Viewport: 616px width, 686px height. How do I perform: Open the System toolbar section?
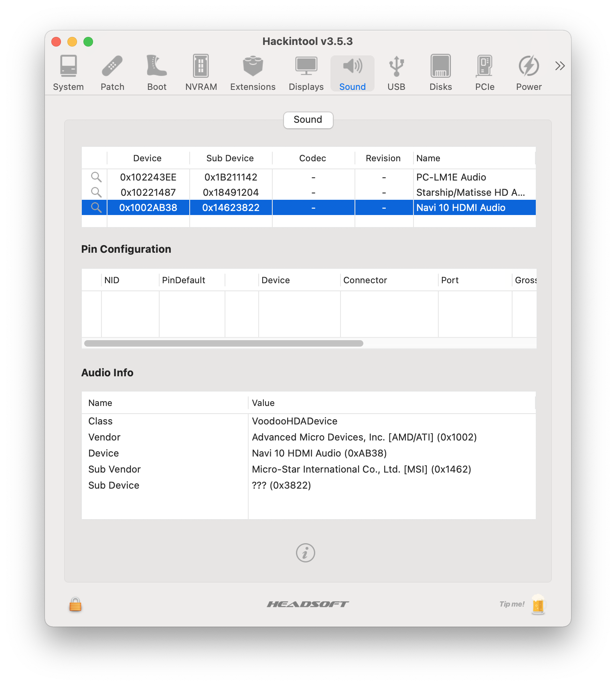[x=68, y=73]
